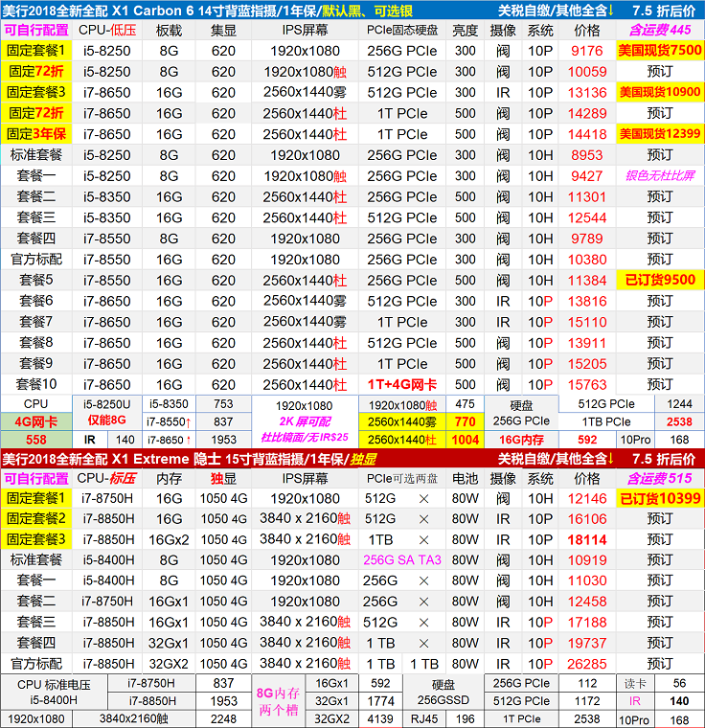Select the bold 18114 price cell
This screenshot has height=728, width=705.
(586, 539)
